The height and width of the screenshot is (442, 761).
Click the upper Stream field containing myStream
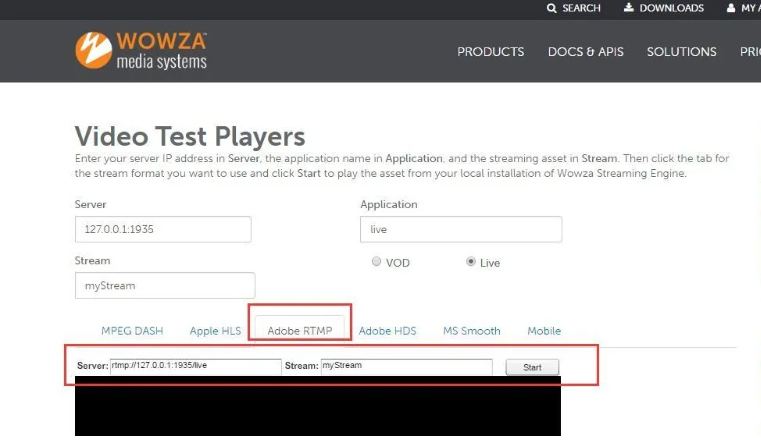[x=164, y=285]
